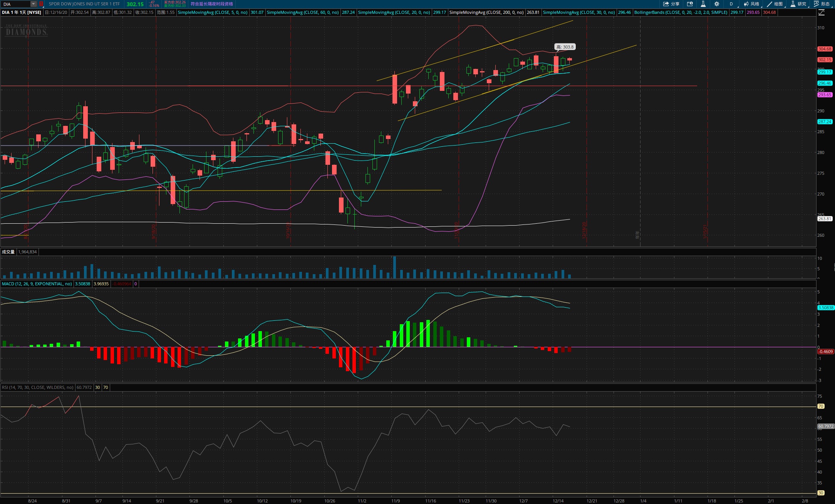The width and height of the screenshot is (835, 504).
Task: Click the 299.17 axis price tag
Action: pos(825,72)
